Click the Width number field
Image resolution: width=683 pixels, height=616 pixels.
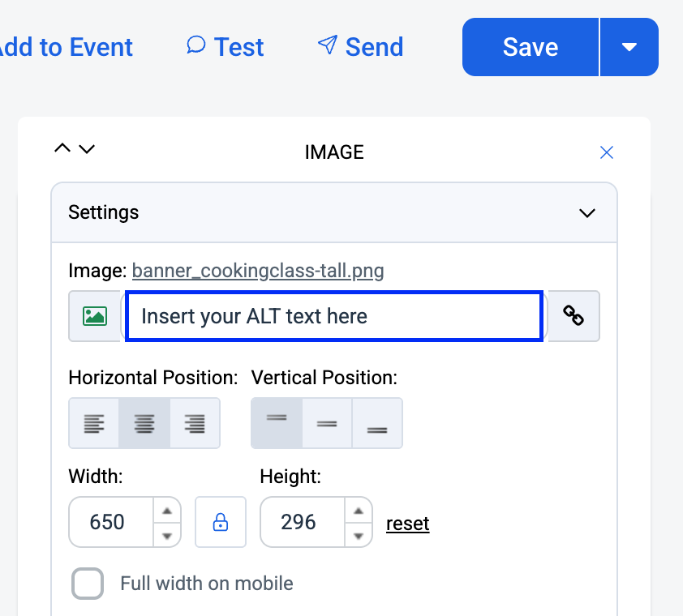(x=111, y=522)
